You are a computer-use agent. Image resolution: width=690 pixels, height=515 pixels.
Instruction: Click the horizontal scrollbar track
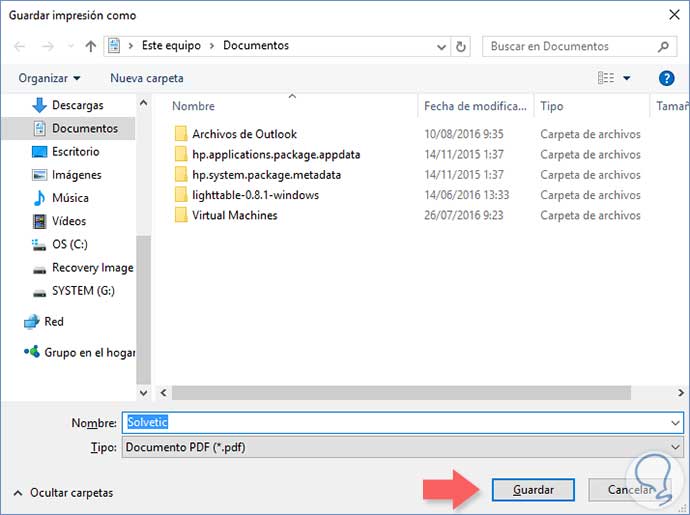point(401,393)
